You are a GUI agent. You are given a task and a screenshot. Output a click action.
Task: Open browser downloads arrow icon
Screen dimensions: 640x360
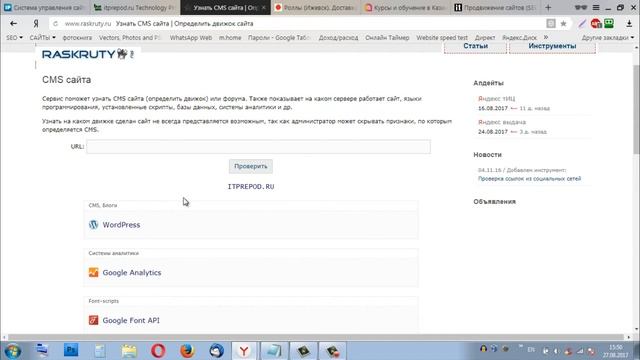point(629,24)
